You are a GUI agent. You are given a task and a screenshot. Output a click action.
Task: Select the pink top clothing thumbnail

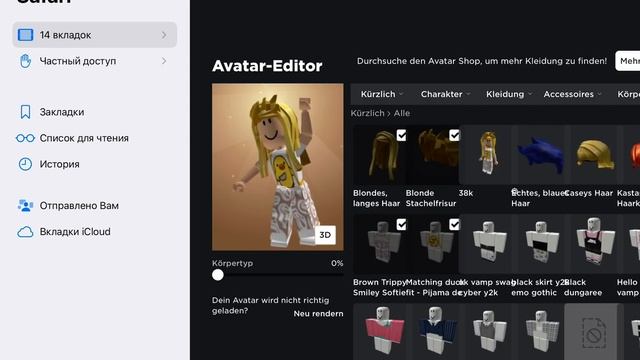[x=380, y=331]
